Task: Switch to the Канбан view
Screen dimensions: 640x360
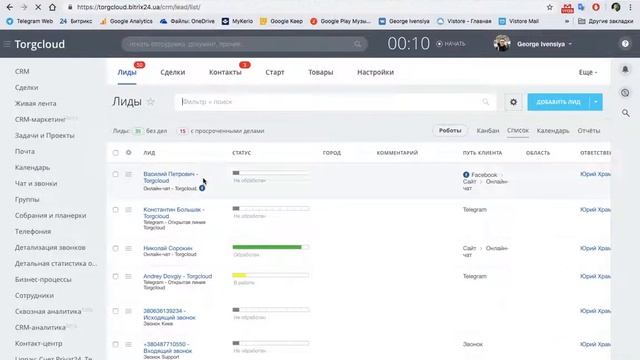Action: coord(488,131)
